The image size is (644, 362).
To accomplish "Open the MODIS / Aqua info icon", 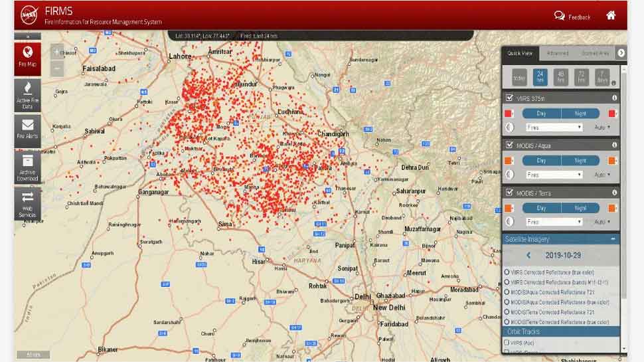I will coord(614,145).
